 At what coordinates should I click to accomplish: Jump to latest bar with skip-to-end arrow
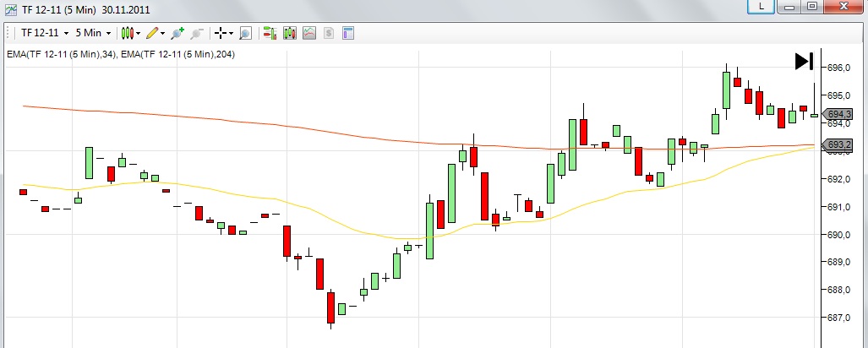coord(804,61)
